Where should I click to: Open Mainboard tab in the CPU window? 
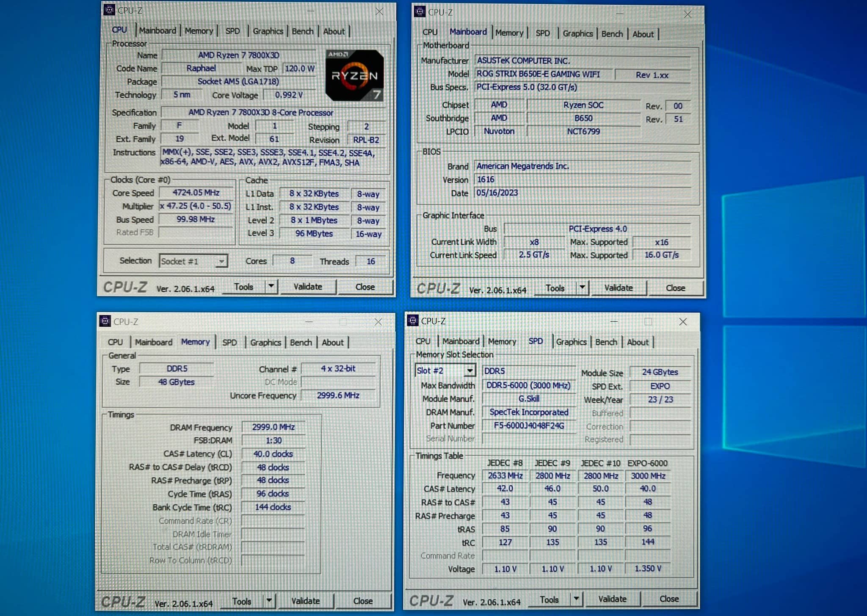tap(157, 30)
